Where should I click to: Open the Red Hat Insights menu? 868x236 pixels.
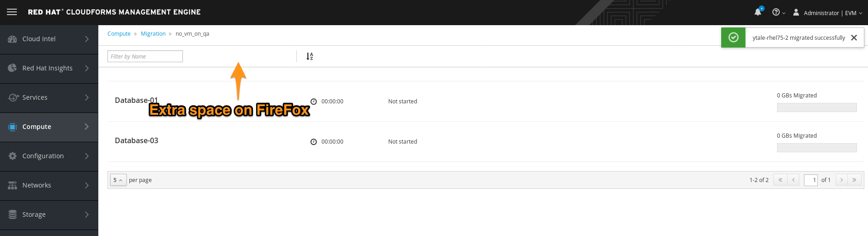click(49, 69)
